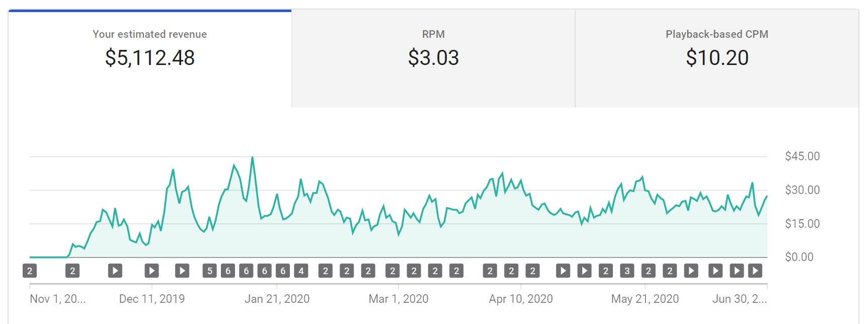Click the highest peak on the revenue chart
868x324 pixels.
[253, 158]
